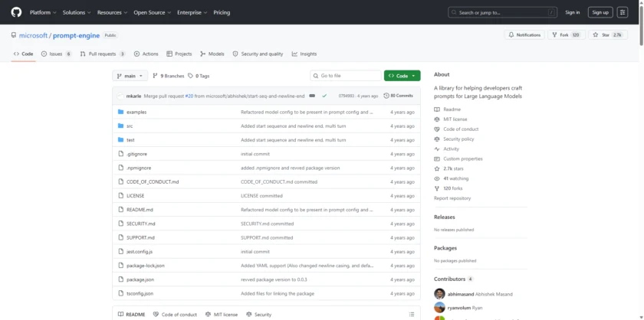Fork the prompt-engine repository

tap(567, 35)
